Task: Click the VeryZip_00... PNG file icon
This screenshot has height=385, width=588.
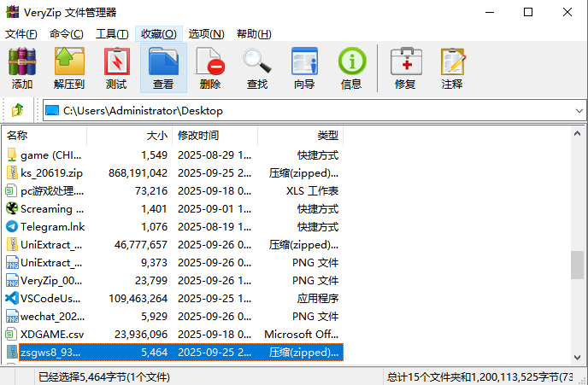Action: tap(12, 281)
